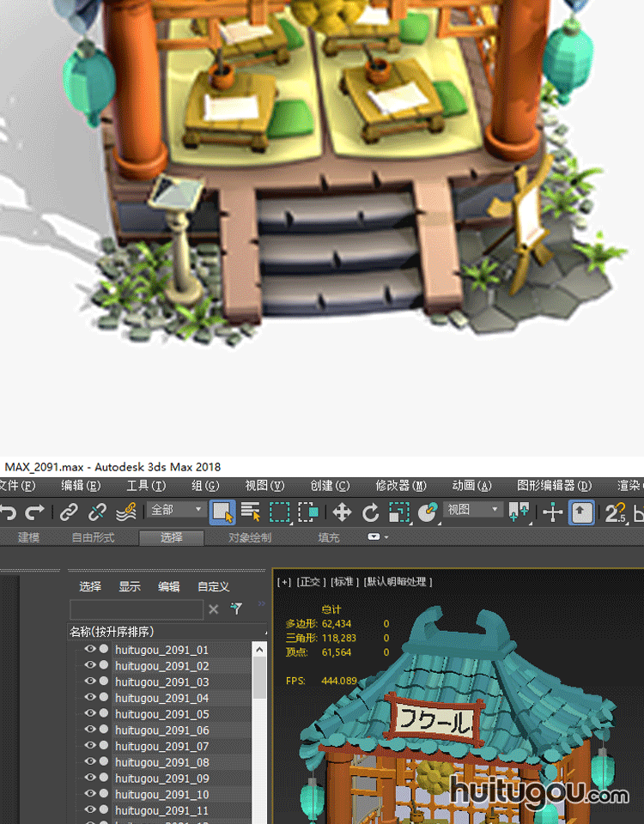
Task: Toggle the eye icon for huitugou_2091_09
Action: [89, 779]
